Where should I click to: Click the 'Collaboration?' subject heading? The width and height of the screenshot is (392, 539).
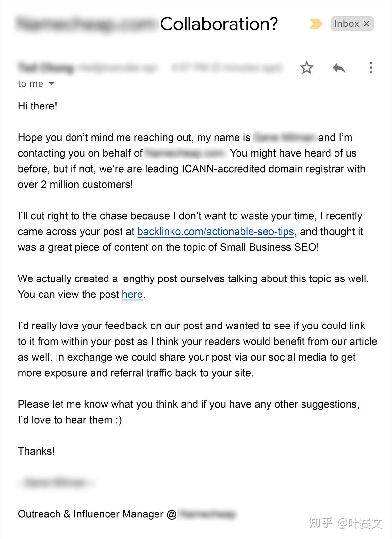[x=219, y=24]
